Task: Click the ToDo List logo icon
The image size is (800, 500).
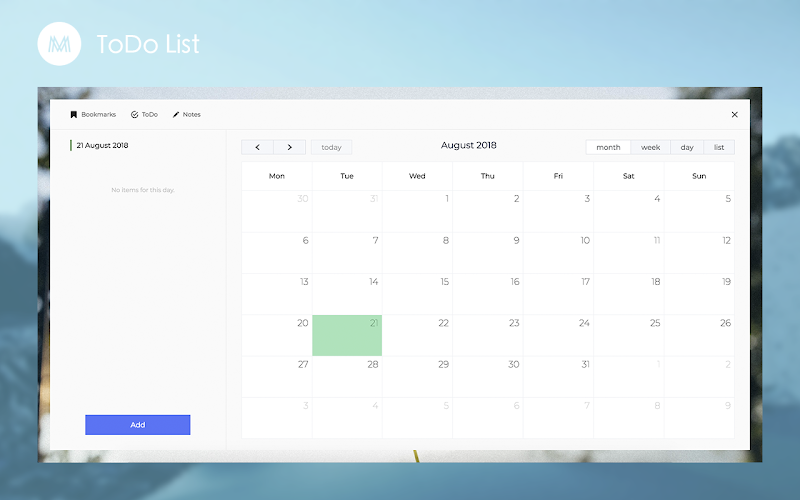Action: pyautogui.click(x=59, y=44)
